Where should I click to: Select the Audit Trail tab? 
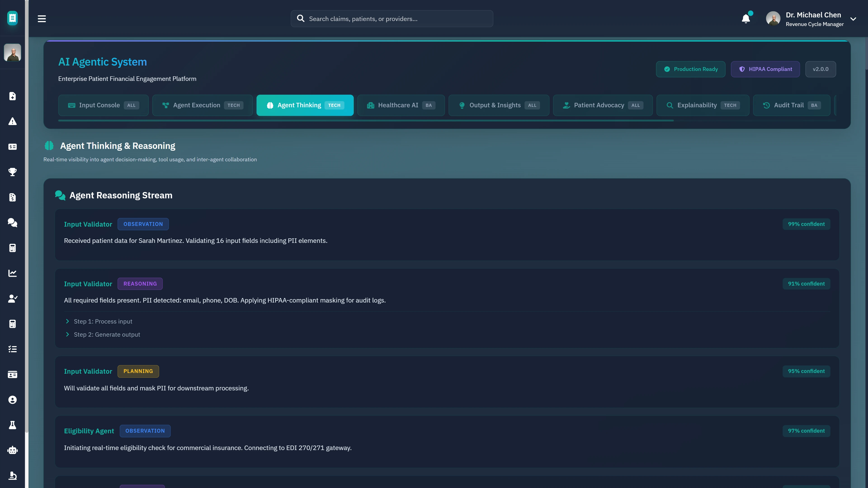pyautogui.click(x=791, y=105)
